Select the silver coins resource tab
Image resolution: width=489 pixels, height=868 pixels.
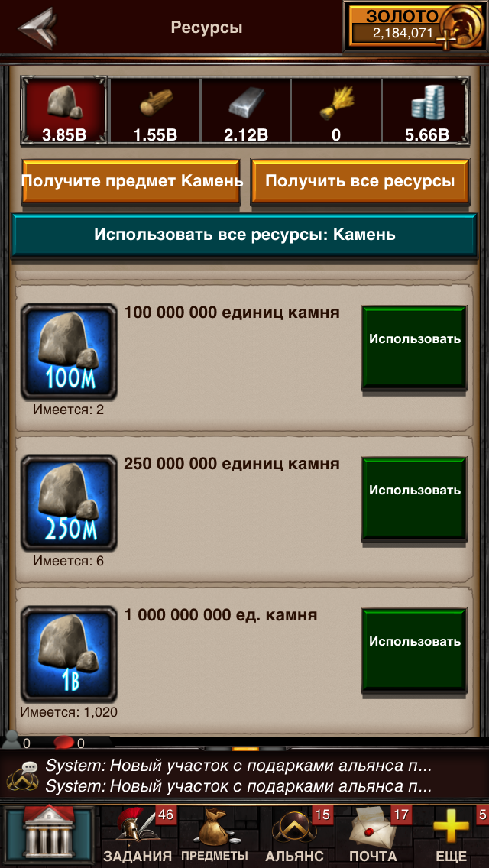click(426, 112)
